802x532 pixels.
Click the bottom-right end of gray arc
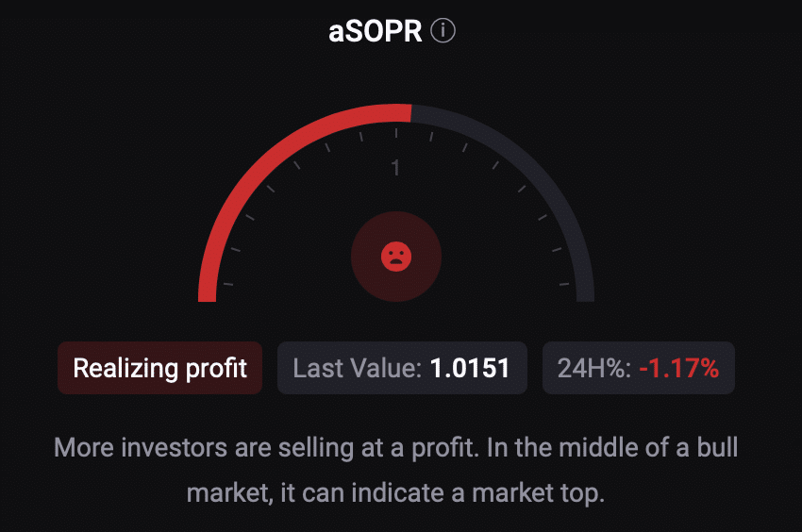point(585,294)
